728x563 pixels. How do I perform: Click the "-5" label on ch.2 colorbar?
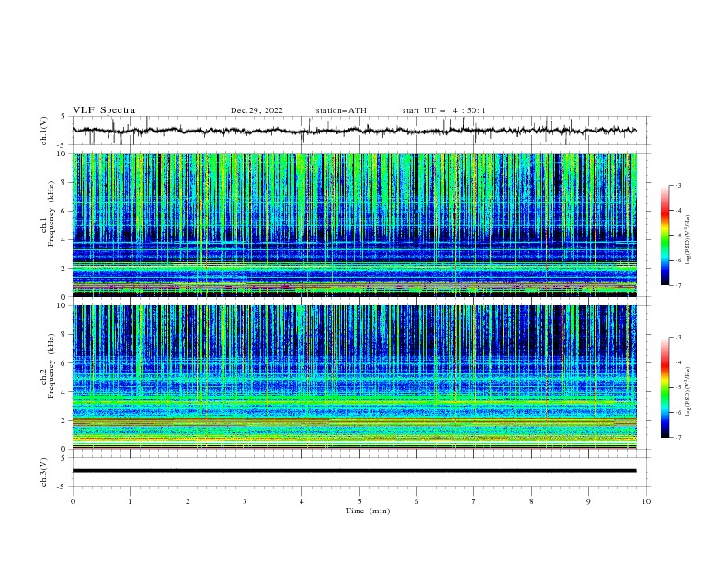point(678,387)
